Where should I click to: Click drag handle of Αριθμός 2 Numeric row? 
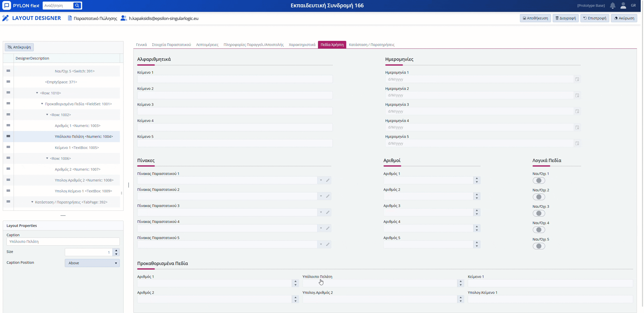pyautogui.click(x=8, y=169)
